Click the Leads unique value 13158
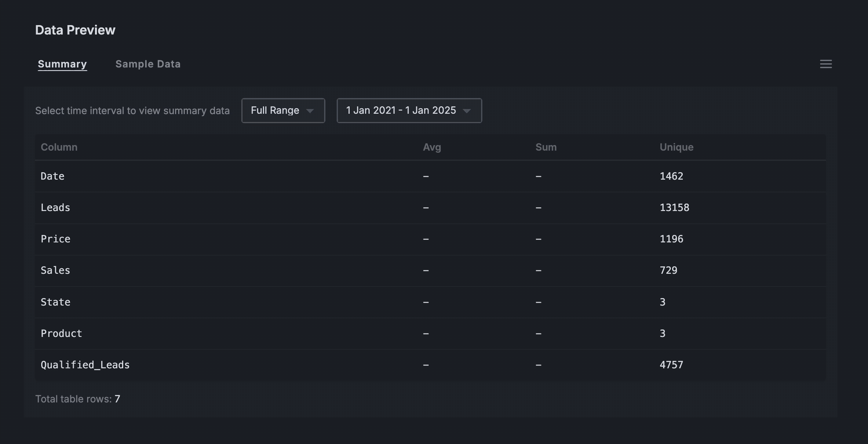868x444 pixels. (674, 207)
